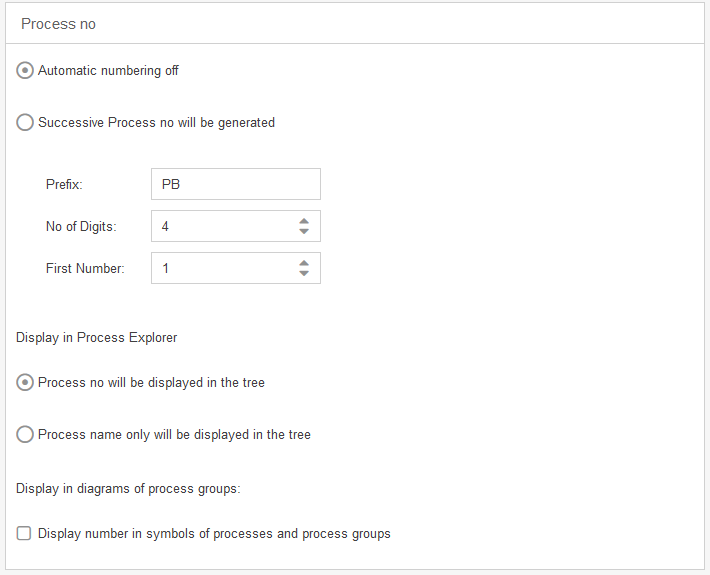710x575 pixels.
Task: Click the Prefix label
Action: [65, 184]
